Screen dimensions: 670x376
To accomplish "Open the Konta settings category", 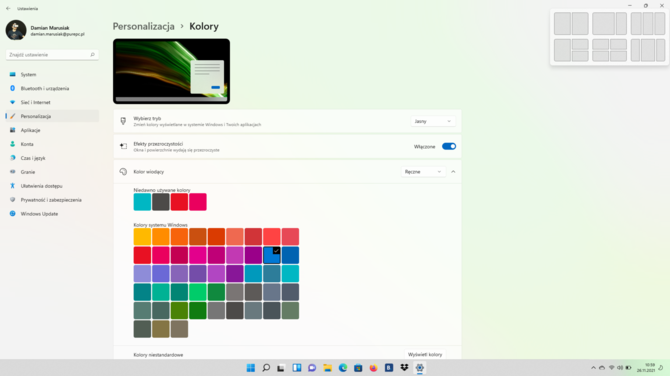I will click(x=52, y=144).
